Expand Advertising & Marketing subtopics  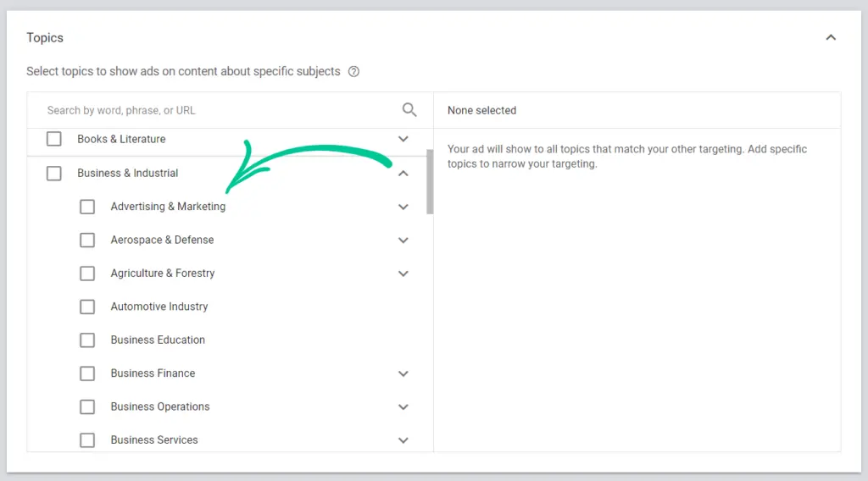[x=403, y=207]
